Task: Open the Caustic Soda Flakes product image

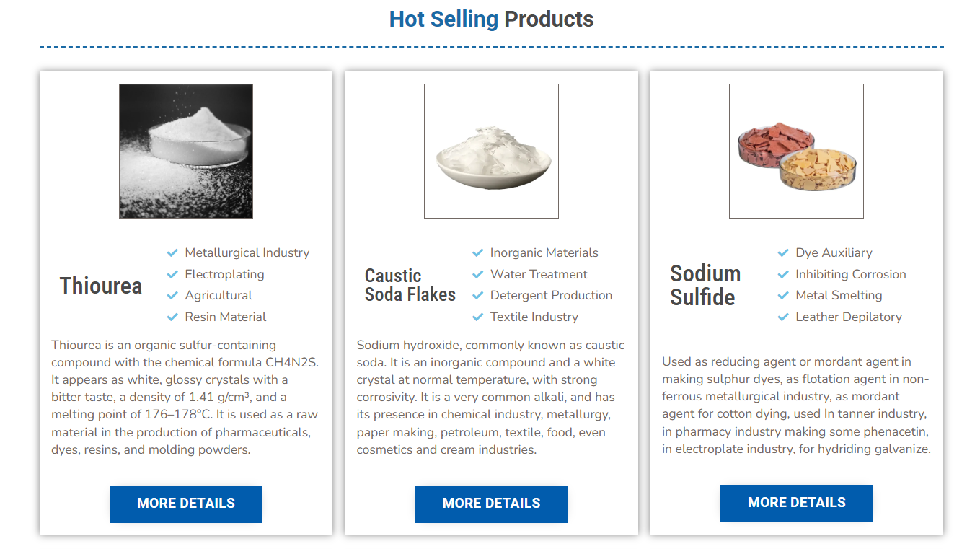Action: click(x=491, y=151)
